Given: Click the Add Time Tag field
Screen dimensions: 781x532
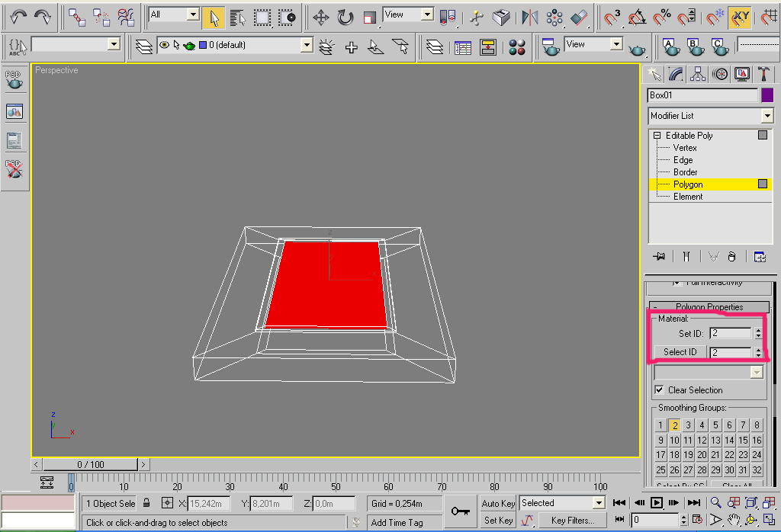Looking at the screenshot, I should (x=404, y=523).
